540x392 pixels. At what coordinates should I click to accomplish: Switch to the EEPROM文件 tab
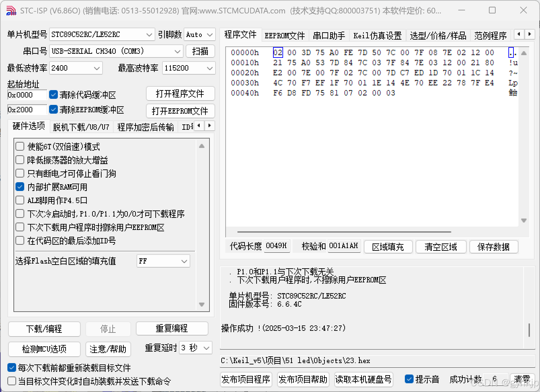[285, 35]
